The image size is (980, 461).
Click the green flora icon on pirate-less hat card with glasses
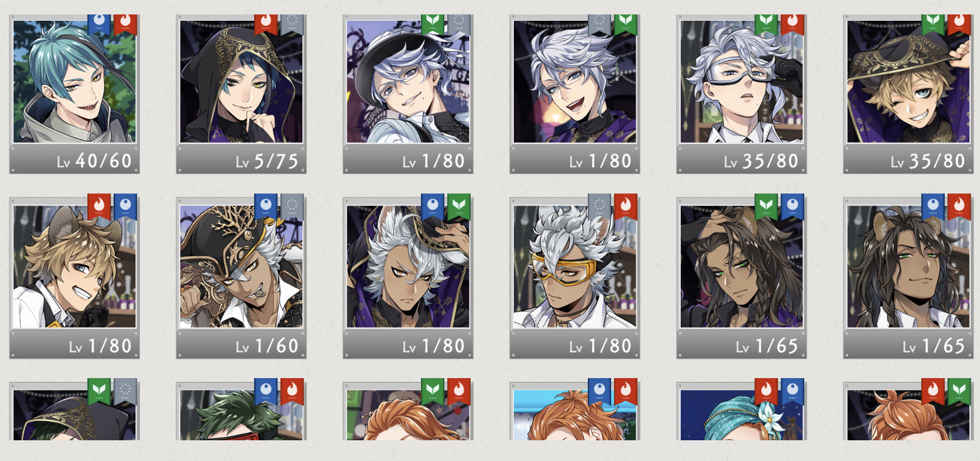[433, 24]
